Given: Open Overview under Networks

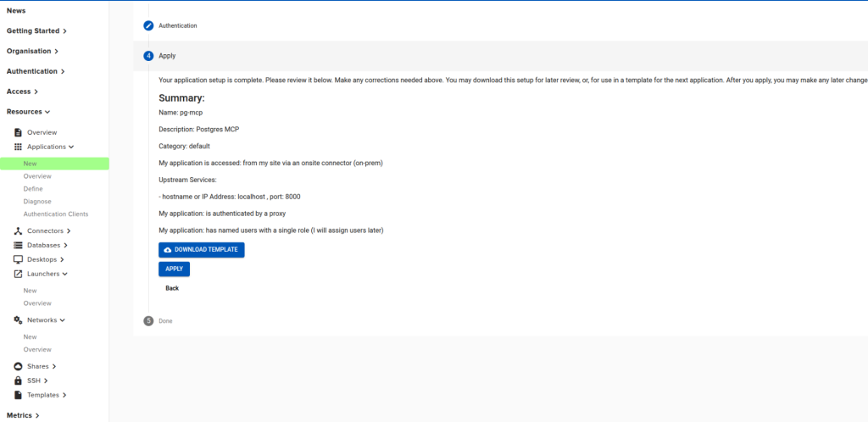Looking at the screenshot, I should (x=37, y=350).
